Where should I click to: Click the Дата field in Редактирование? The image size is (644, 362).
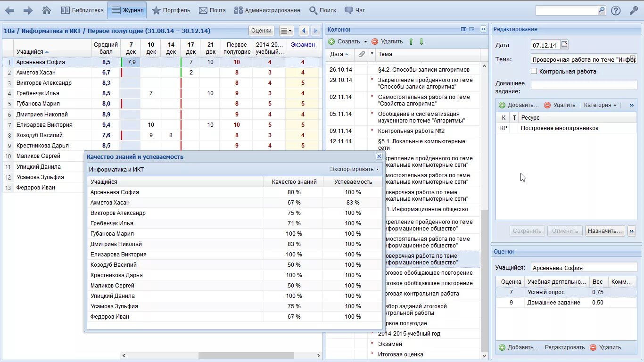point(545,45)
